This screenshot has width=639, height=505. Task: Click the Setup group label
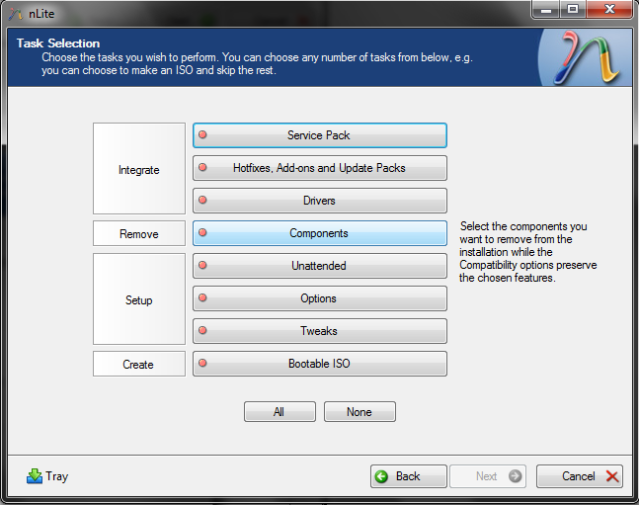[139, 300]
